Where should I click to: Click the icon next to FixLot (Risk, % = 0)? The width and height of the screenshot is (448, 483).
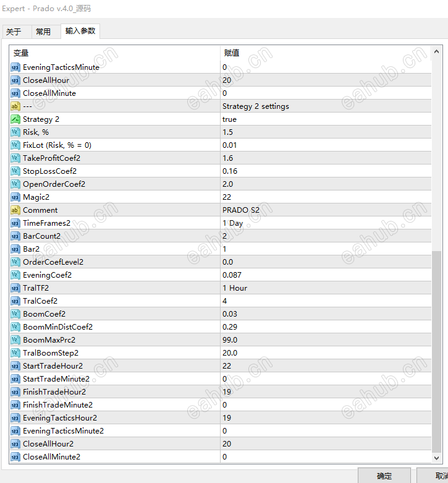(x=15, y=145)
